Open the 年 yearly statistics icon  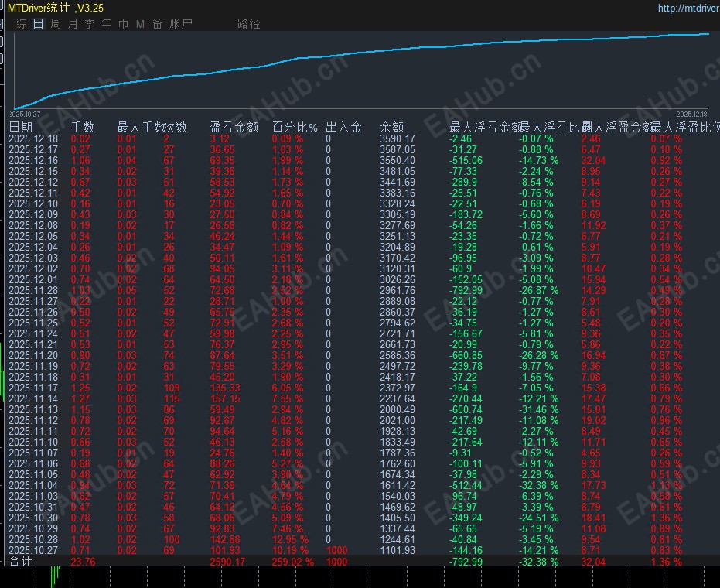click(107, 24)
